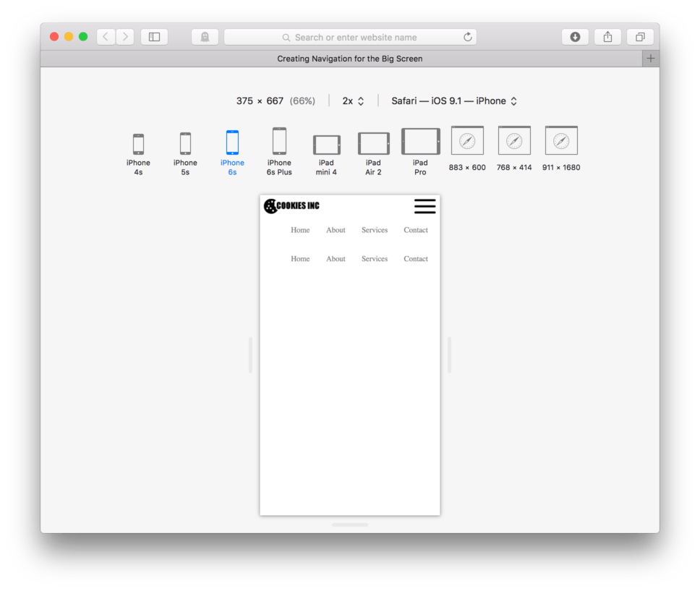Make Safari fullscreen with the green button
The height and width of the screenshot is (591, 700).
click(x=83, y=37)
